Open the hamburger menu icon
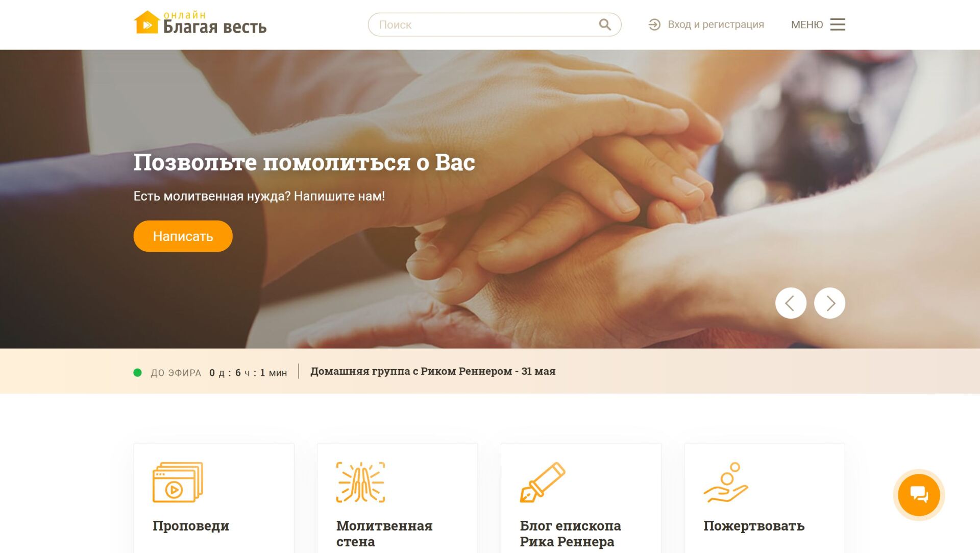This screenshot has width=980, height=553. click(838, 25)
